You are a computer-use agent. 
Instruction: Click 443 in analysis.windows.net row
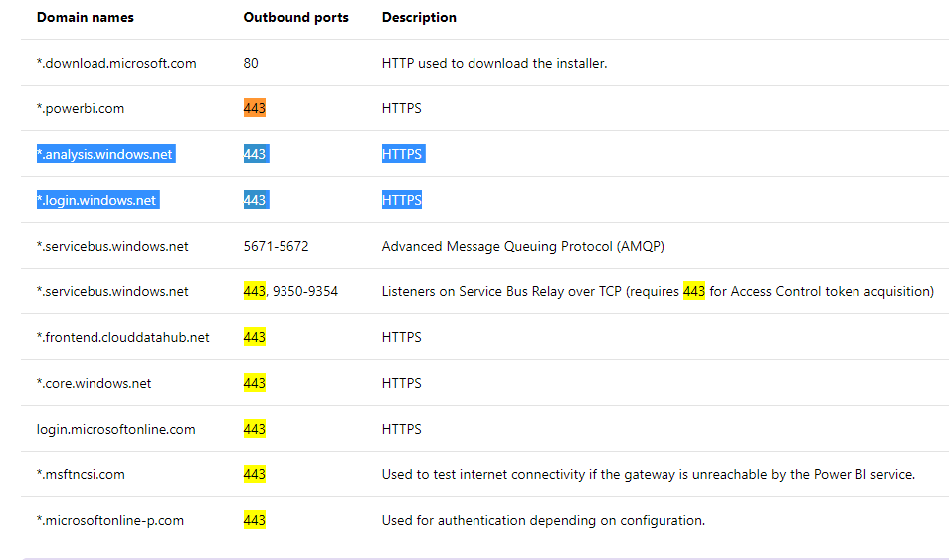pyautogui.click(x=256, y=154)
